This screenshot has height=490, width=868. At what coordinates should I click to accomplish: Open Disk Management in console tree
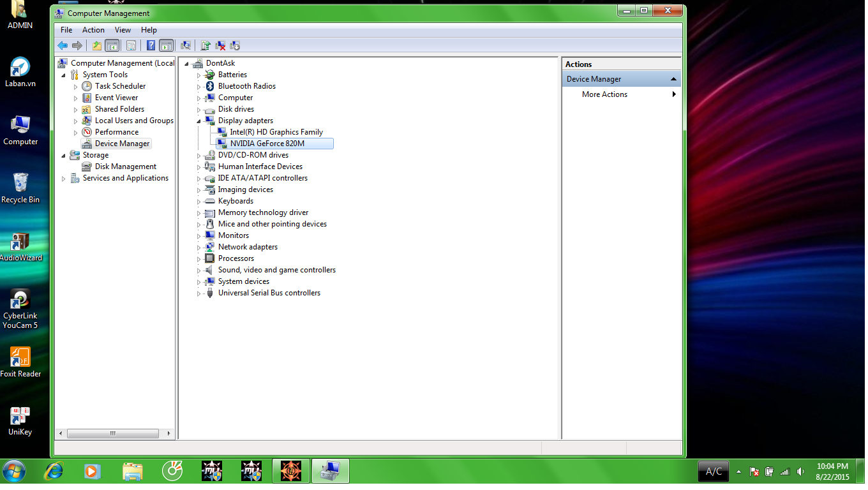126,167
